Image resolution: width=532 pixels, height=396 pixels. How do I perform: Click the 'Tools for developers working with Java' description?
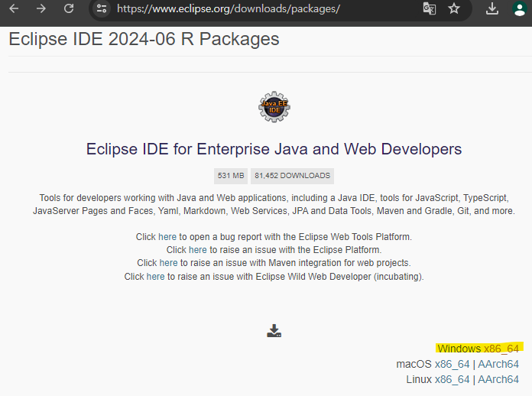point(274,204)
